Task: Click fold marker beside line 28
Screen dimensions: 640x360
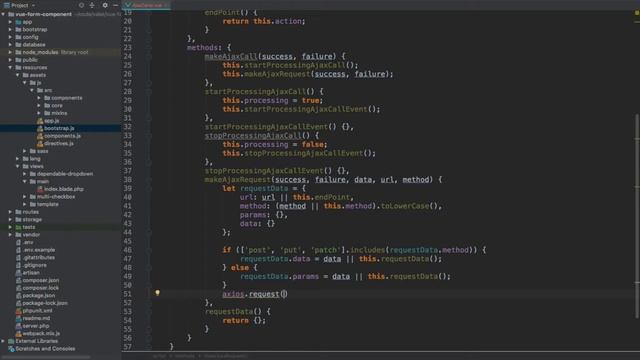Action: pos(149,91)
